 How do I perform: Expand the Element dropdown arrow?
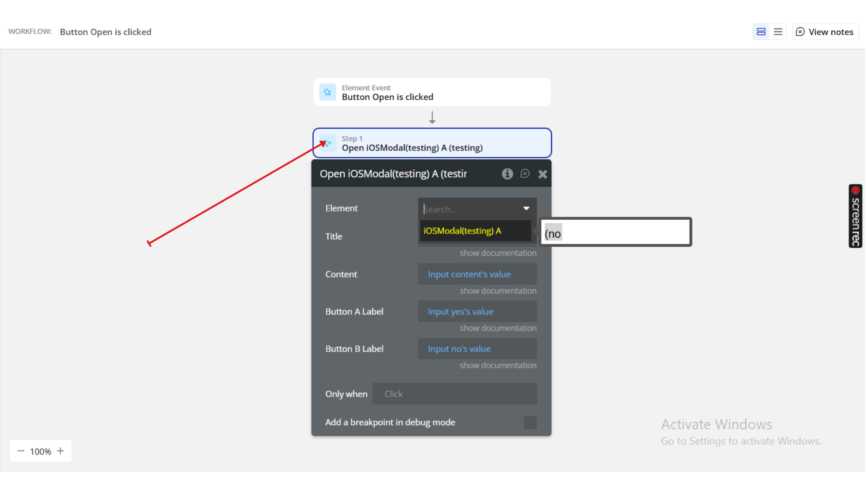[526, 208]
